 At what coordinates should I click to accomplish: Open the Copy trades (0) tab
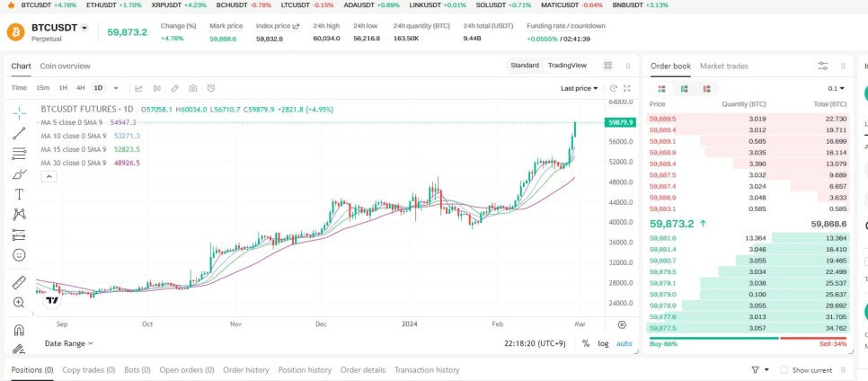click(89, 370)
